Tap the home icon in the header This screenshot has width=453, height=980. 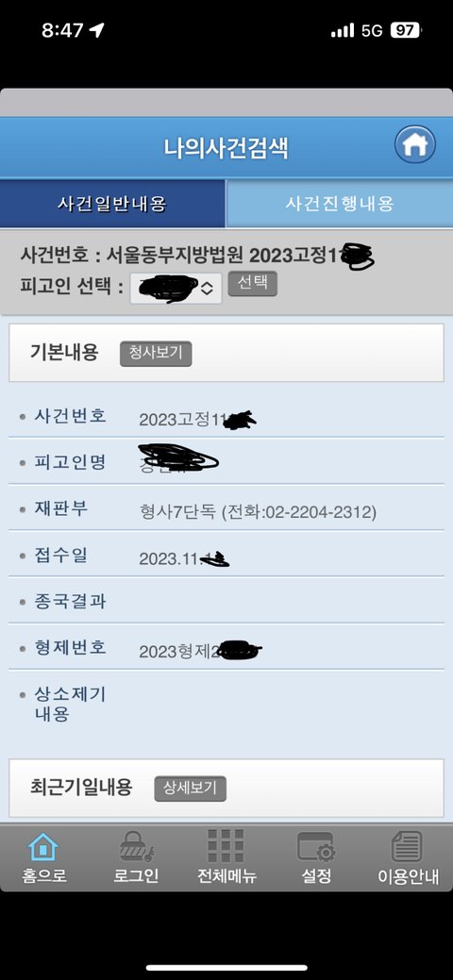[x=414, y=145]
